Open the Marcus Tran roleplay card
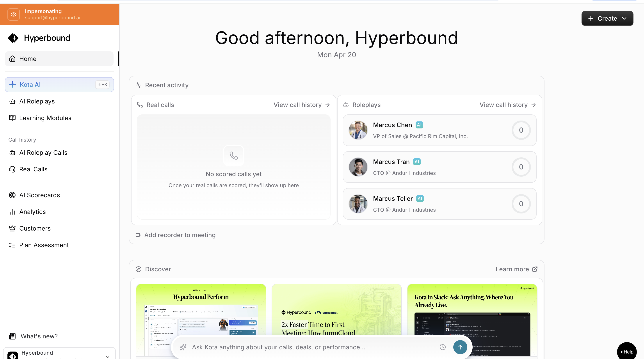The width and height of the screenshot is (644, 359). click(439, 167)
